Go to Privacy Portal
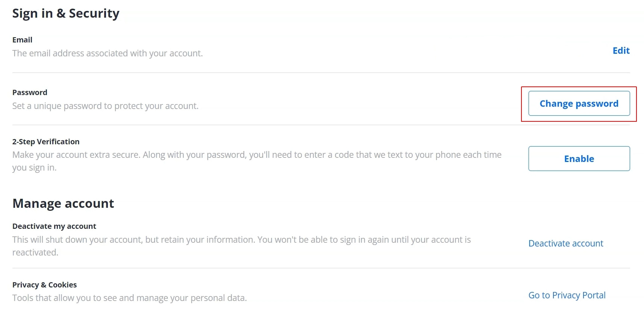 tap(567, 295)
